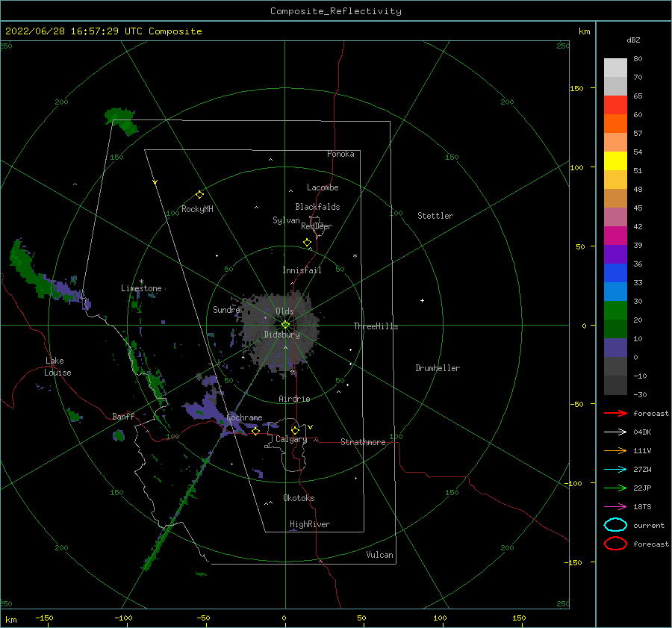The height and width of the screenshot is (628, 672).
Task: Click the purple 39-36 dBZ color swatch
Action: click(615, 255)
